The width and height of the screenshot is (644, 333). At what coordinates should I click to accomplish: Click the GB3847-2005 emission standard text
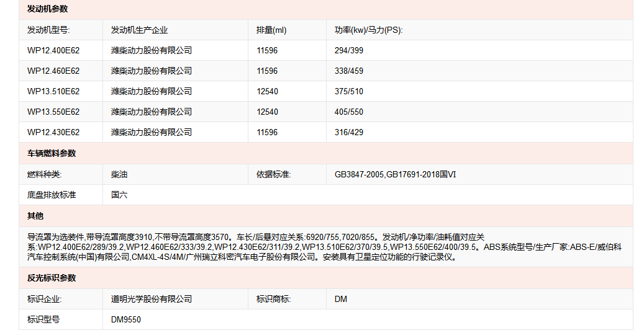point(360,174)
